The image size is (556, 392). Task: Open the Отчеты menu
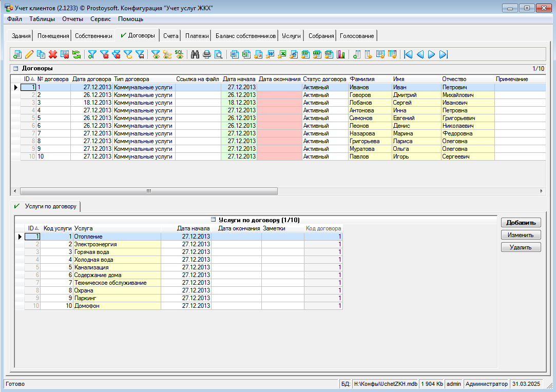pos(72,19)
